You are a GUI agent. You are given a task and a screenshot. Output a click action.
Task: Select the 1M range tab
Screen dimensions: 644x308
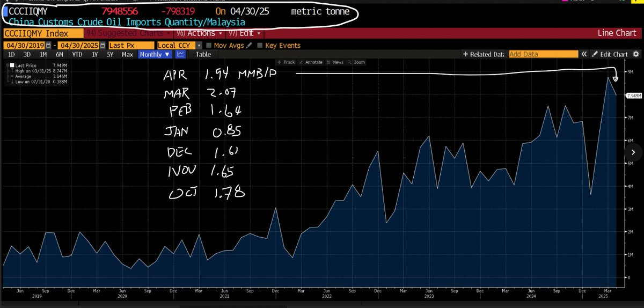pos(43,54)
